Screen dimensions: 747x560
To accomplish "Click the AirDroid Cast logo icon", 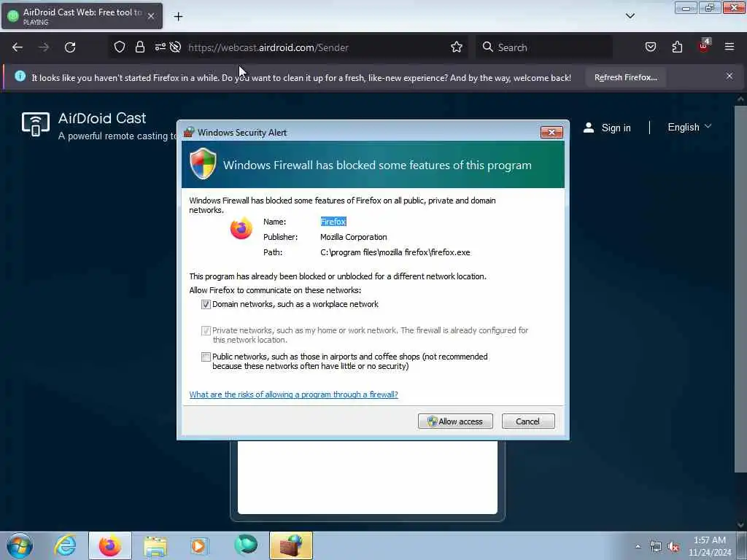I will pyautogui.click(x=36, y=124).
